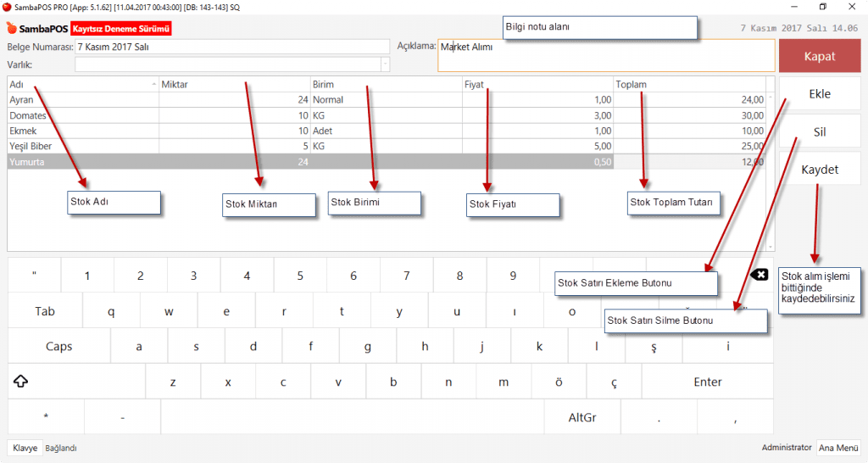This screenshot has width=868, height=463.
Task: Toggle the Caps key on virtual keyboard
Action: (x=58, y=346)
